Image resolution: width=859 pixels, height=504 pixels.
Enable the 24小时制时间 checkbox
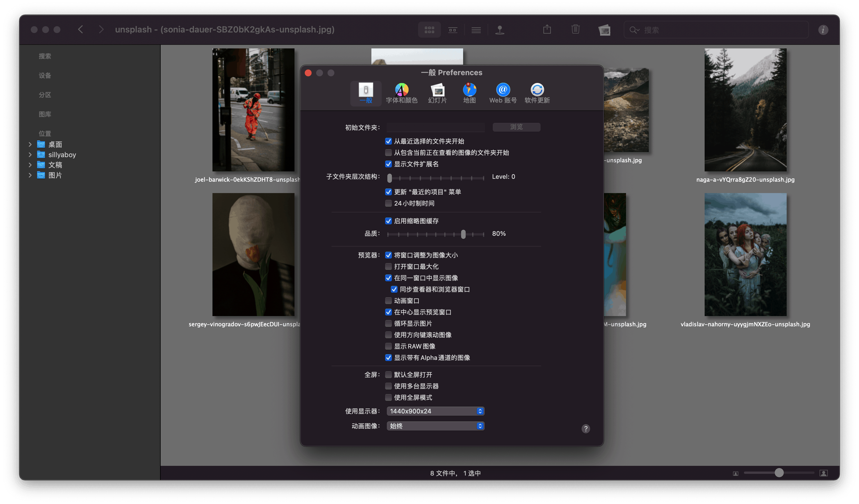388,203
